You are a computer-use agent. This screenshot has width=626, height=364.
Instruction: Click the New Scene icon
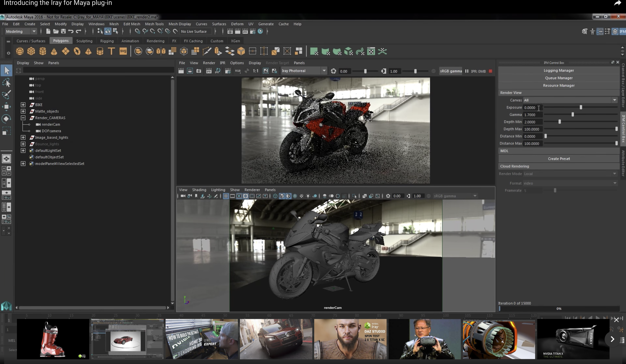tap(48, 31)
